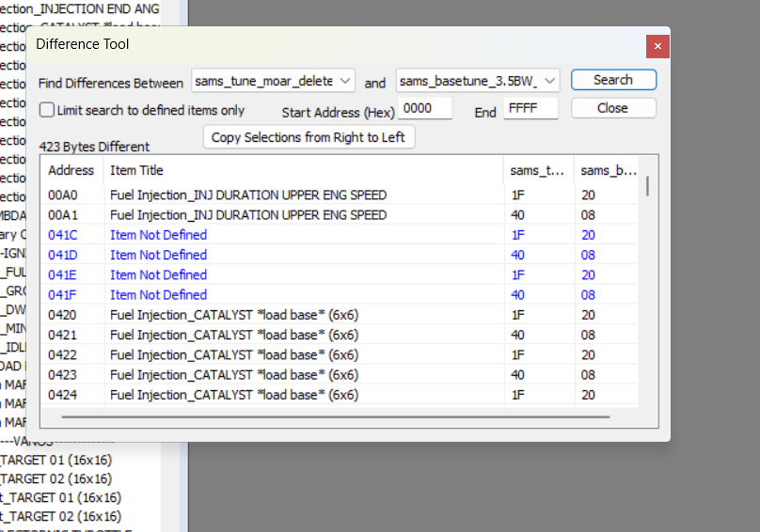Click Copy Selections from Right to Left
The height and width of the screenshot is (532, 760).
point(309,137)
